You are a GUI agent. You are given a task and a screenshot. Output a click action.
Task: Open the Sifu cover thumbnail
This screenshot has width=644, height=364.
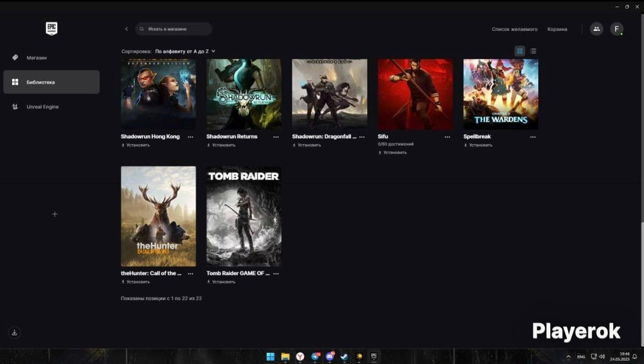(415, 94)
